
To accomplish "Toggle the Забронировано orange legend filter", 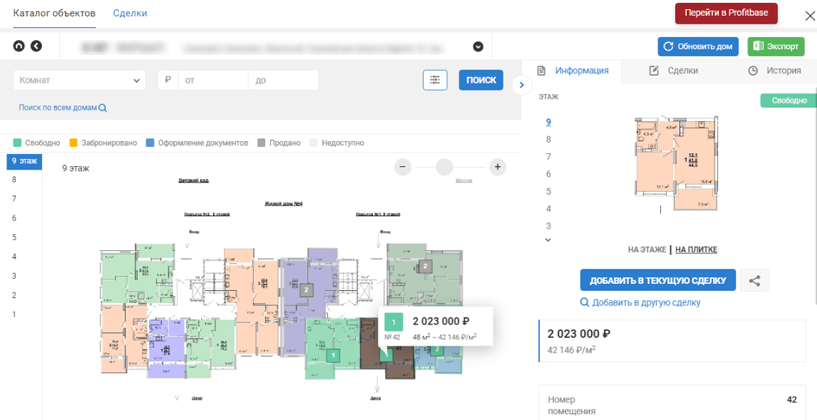I will (x=103, y=143).
